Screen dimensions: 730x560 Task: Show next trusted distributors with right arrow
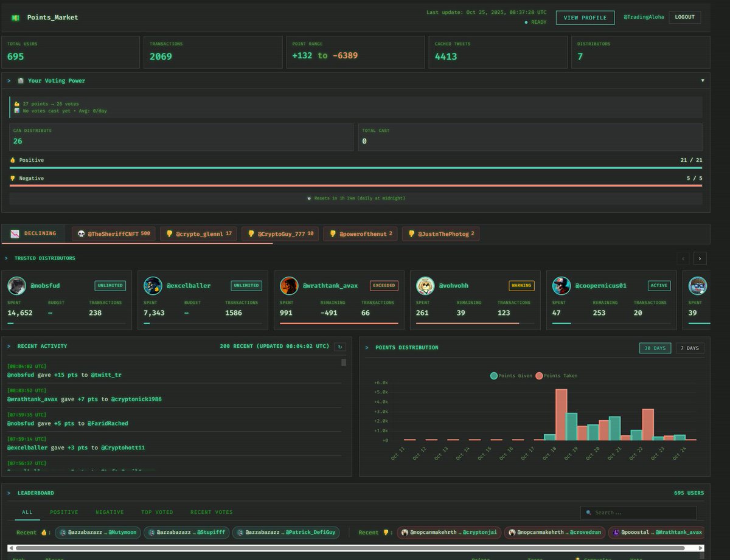700,258
